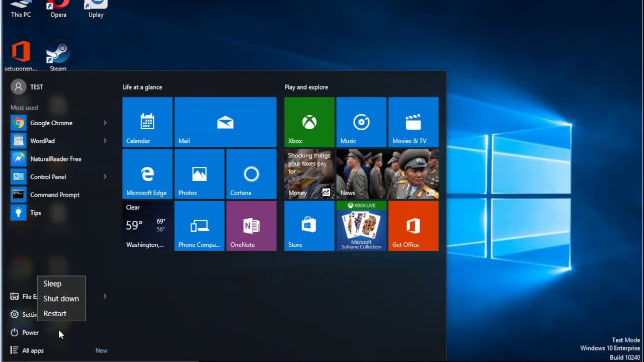
Task: Open the Photos tile
Action: point(199,174)
